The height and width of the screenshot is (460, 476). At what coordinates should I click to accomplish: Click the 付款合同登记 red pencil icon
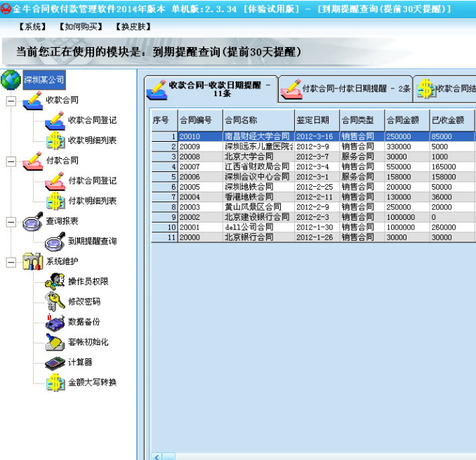click(55, 181)
